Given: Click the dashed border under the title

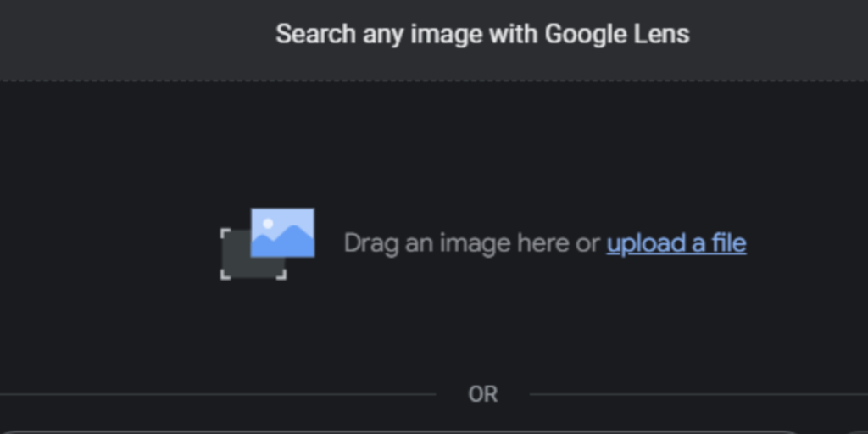Looking at the screenshot, I should pyautogui.click(x=434, y=81).
